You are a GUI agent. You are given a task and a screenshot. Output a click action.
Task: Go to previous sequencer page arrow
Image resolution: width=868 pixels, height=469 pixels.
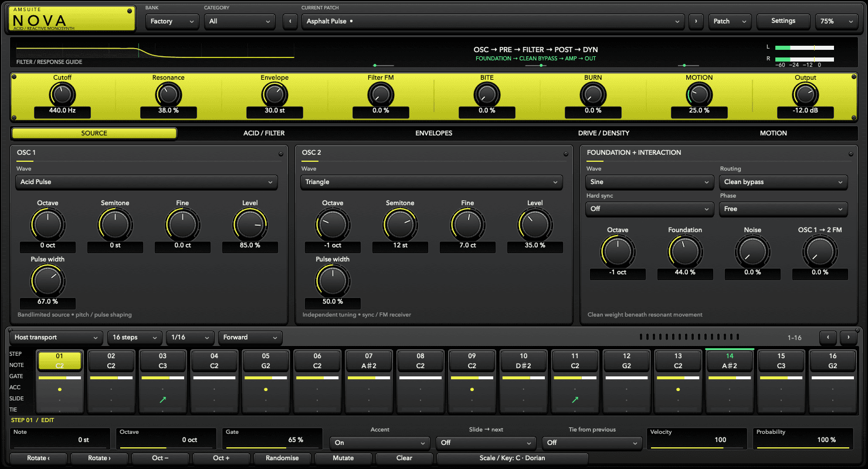pos(828,337)
